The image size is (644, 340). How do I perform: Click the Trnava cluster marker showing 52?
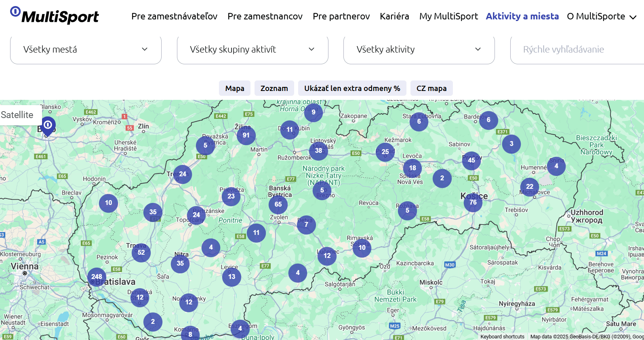pos(141,253)
